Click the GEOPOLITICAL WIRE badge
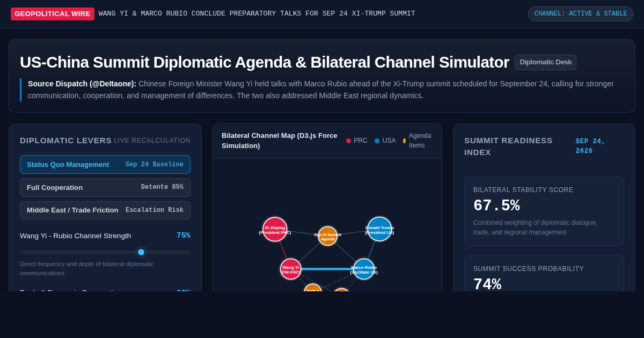Screen dimensions: 644x338 coord(53,14)
